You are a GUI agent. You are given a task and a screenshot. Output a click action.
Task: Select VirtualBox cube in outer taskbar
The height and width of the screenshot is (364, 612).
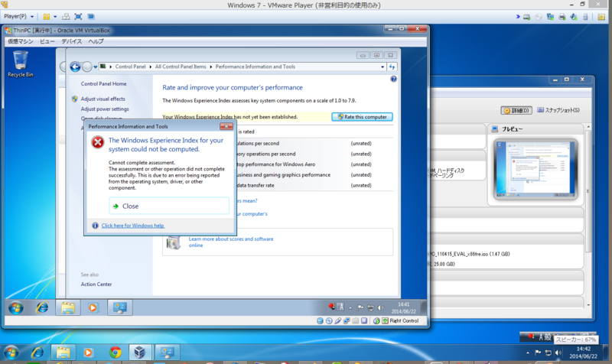point(139,353)
